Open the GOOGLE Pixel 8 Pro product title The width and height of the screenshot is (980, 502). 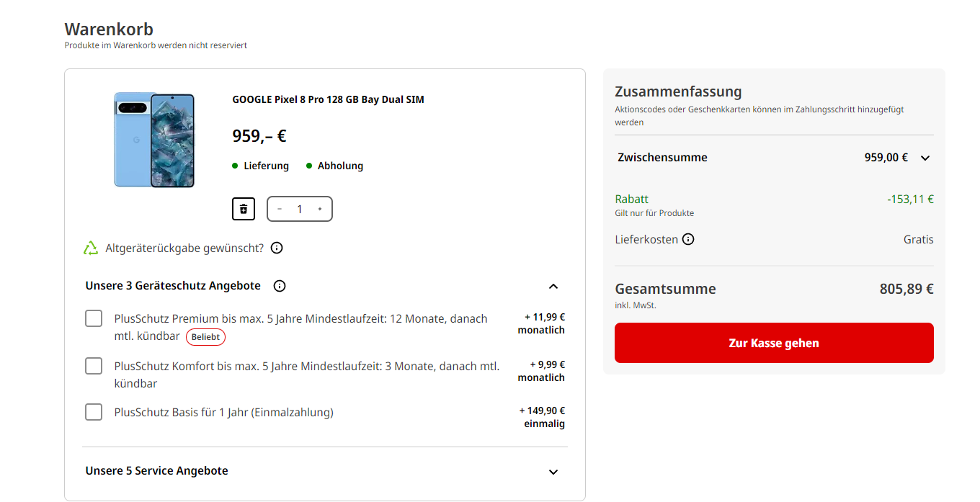tap(328, 99)
